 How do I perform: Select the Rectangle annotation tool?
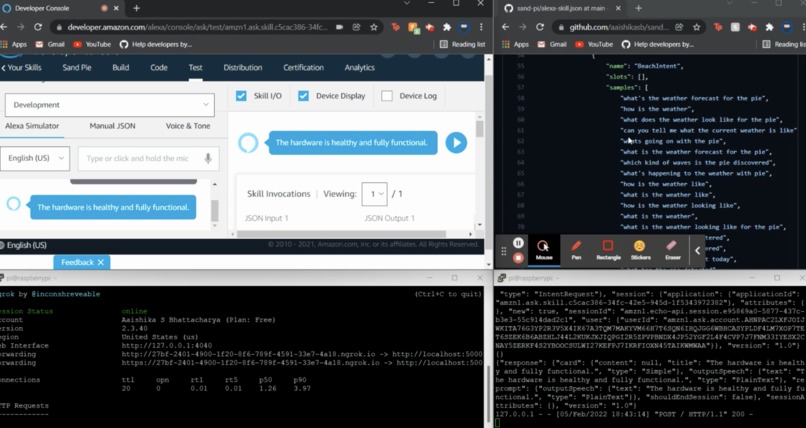click(608, 250)
